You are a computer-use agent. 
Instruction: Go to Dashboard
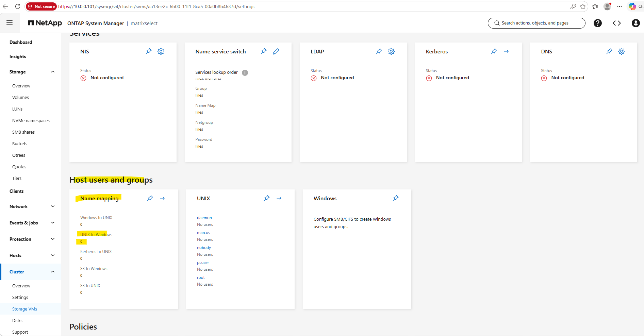point(21,42)
